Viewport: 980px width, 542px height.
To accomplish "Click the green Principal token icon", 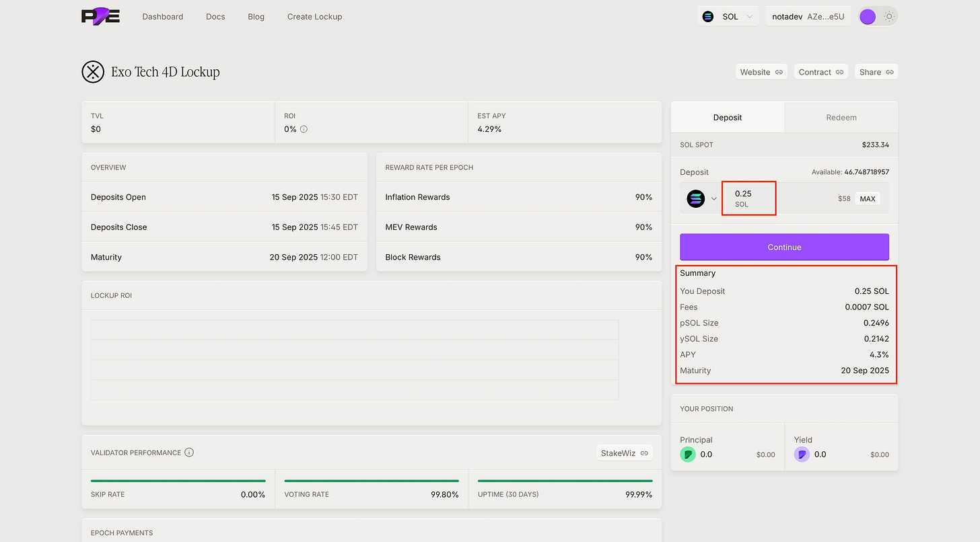I will 688,455.
